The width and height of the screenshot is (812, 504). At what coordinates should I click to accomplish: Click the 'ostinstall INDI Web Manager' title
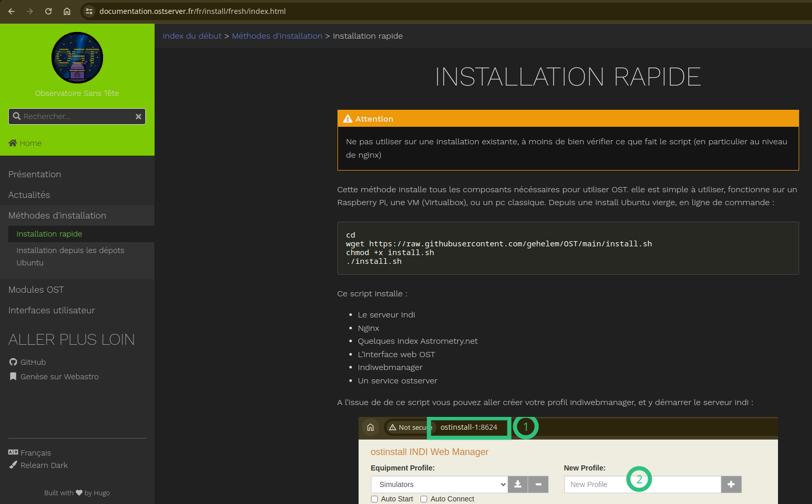click(430, 452)
